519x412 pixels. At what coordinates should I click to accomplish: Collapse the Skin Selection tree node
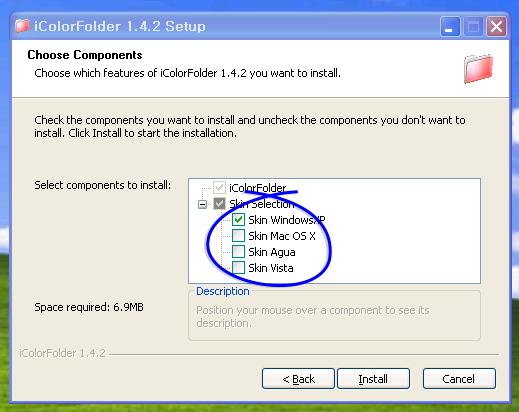click(x=202, y=204)
